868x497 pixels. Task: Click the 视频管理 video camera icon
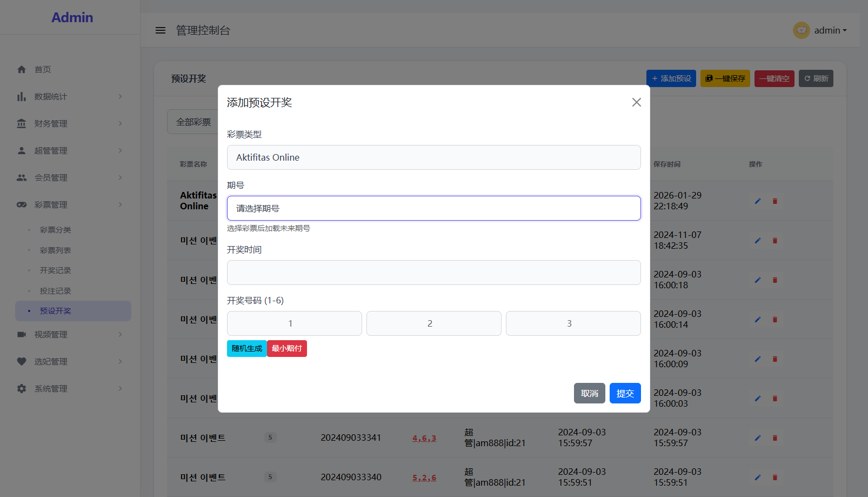pyautogui.click(x=22, y=334)
